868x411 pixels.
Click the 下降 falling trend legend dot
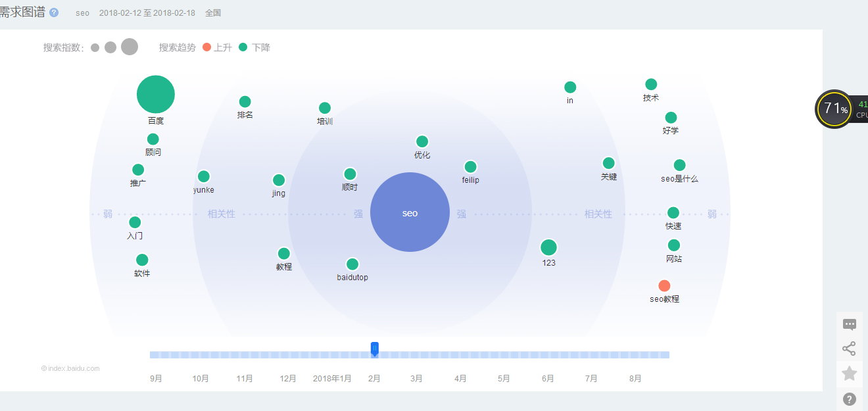pyautogui.click(x=243, y=47)
